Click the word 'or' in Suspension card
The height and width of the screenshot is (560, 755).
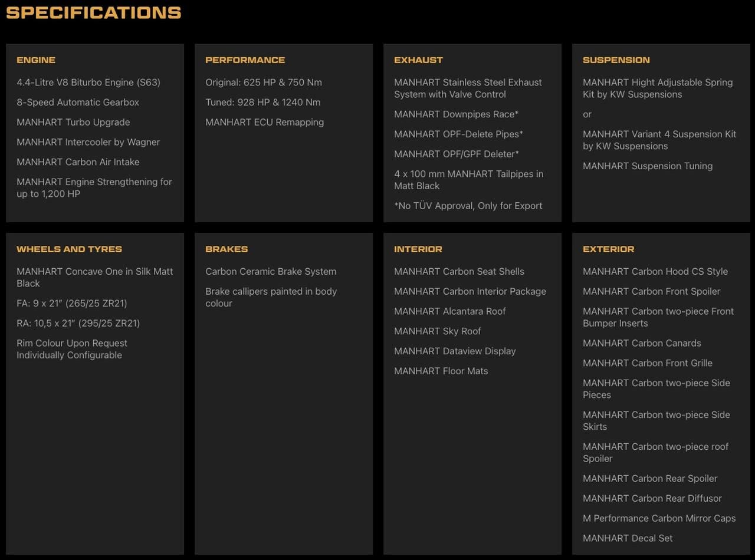pyautogui.click(x=587, y=114)
